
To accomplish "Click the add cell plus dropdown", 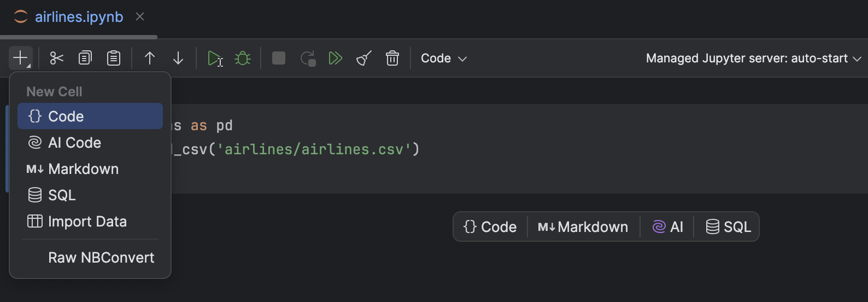I will [21, 58].
